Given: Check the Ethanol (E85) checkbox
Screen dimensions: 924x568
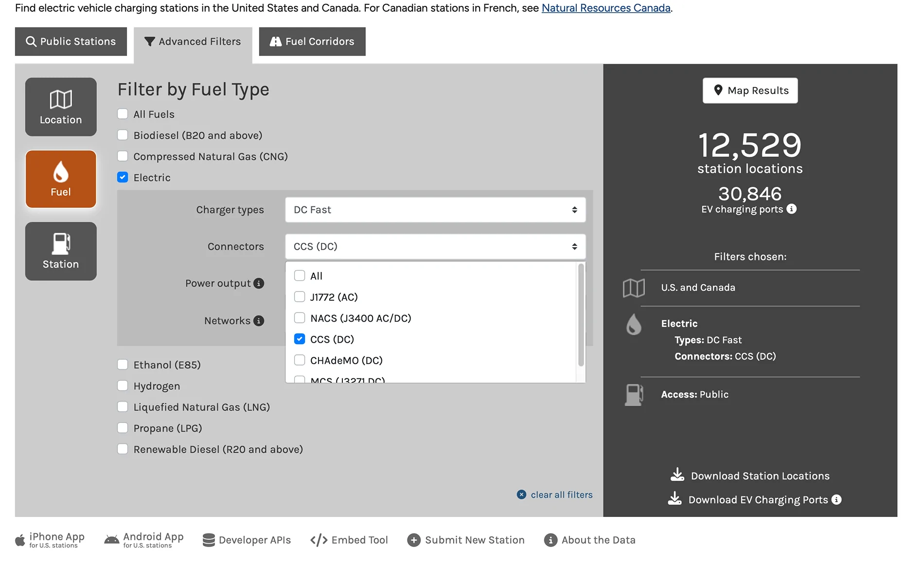Looking at the screenshot, I should tap(123, 365).
